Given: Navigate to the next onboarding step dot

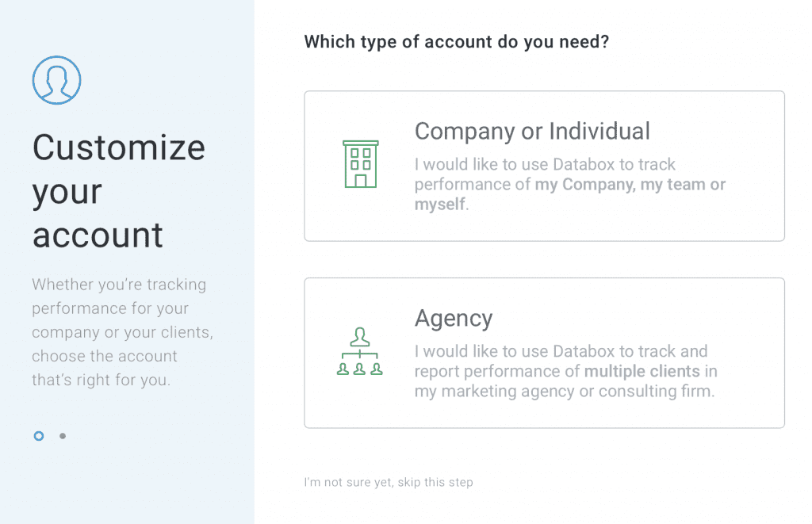Looking at the screenshot, I should [63, 435].
